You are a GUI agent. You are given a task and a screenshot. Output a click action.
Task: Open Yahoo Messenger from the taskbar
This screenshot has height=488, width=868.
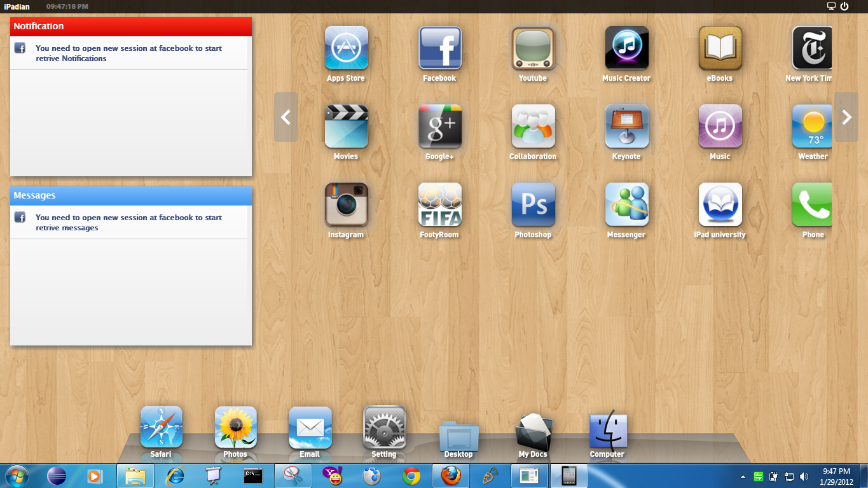coord(333,476)
